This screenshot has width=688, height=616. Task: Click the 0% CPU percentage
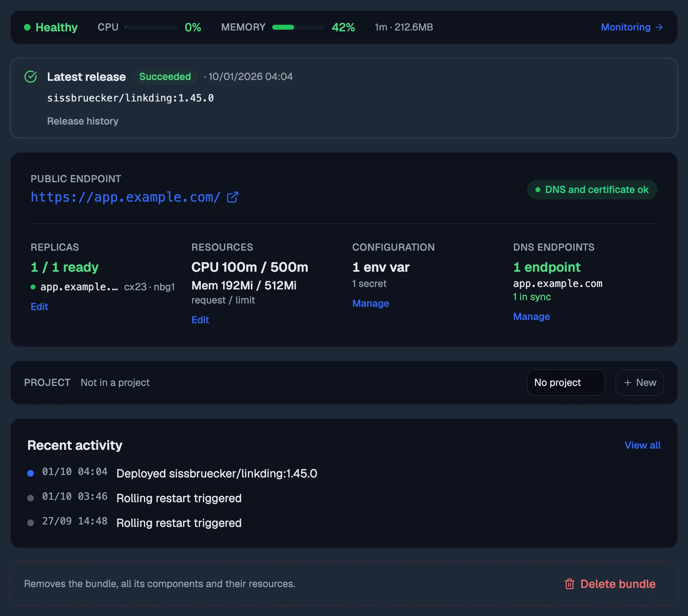pyautogui.click(x=193, y=27)
